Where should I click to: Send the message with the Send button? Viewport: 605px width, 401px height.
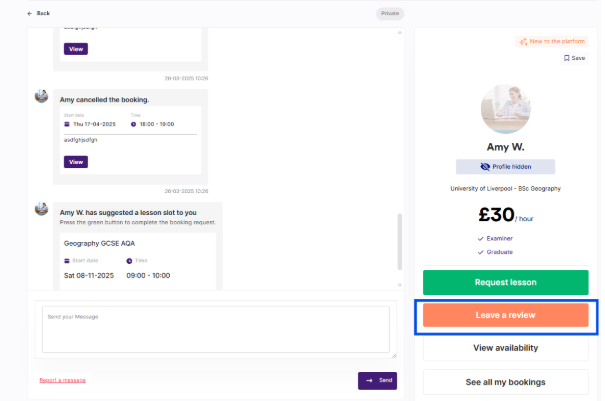pos(377,380)
